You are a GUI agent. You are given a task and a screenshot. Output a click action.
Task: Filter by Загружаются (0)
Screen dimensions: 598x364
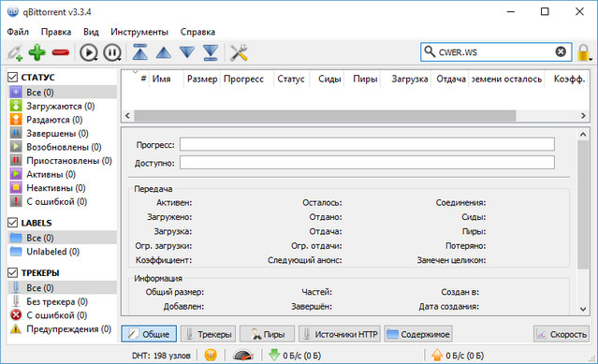62,106
